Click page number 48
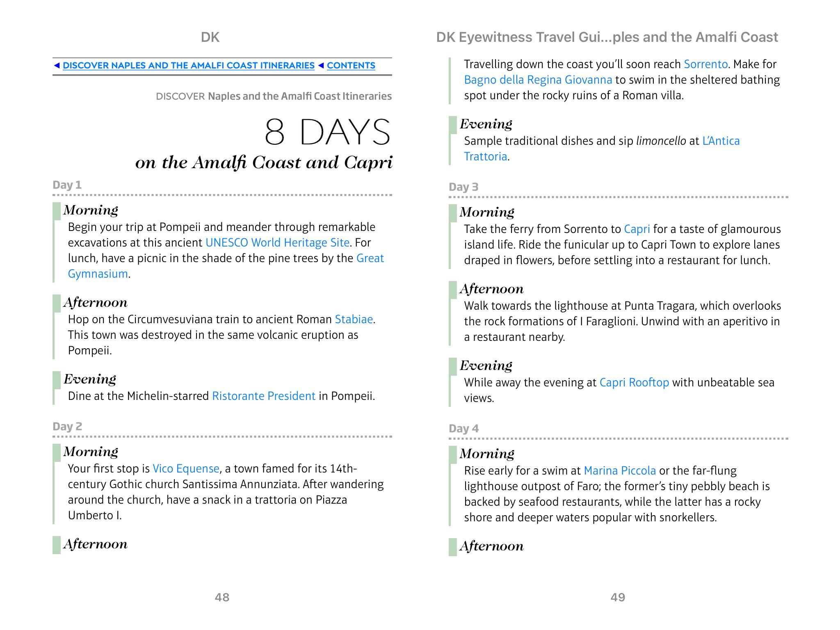The height and width of the screenshot is (630, 840). 222,597
